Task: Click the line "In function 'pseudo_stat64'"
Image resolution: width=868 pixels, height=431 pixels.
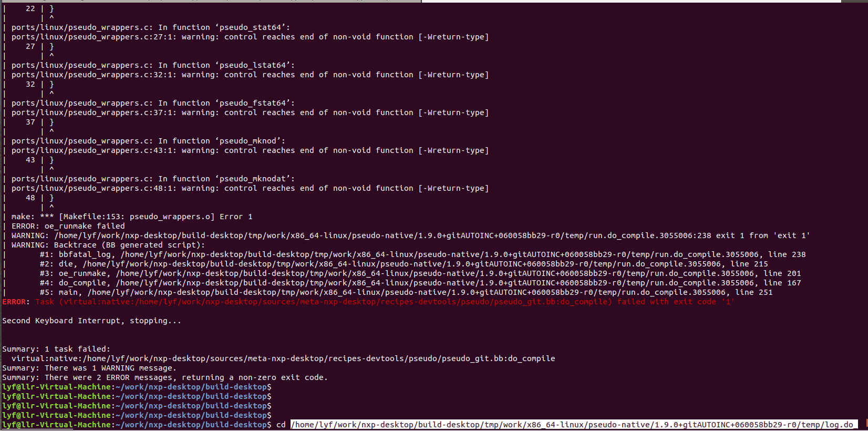Action: (x=151, y=27)
